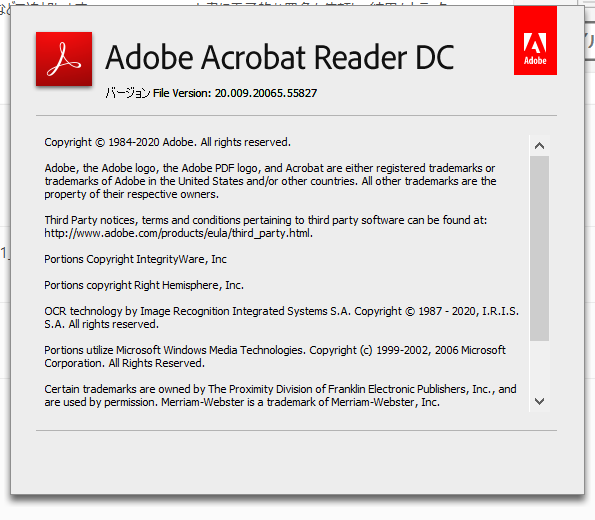Click the Merriam-Webster trademark paragraph
Screen dimensions: 595x520
point(280,396)
